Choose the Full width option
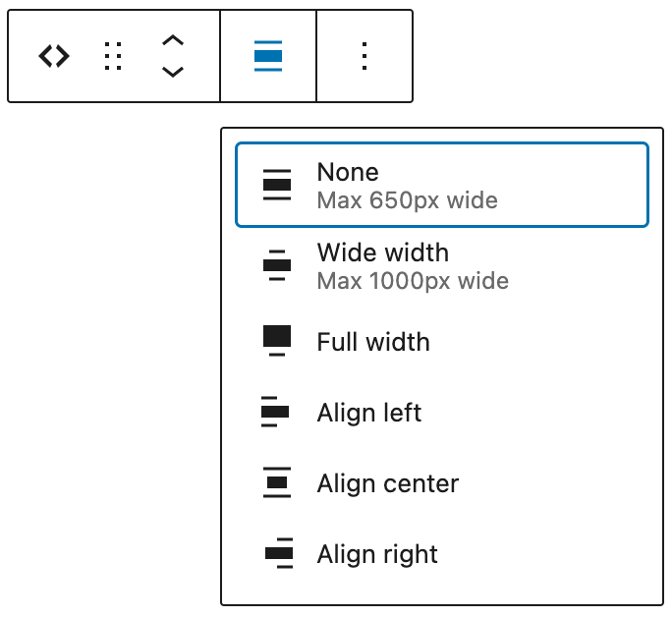 (x=442, y=342)
